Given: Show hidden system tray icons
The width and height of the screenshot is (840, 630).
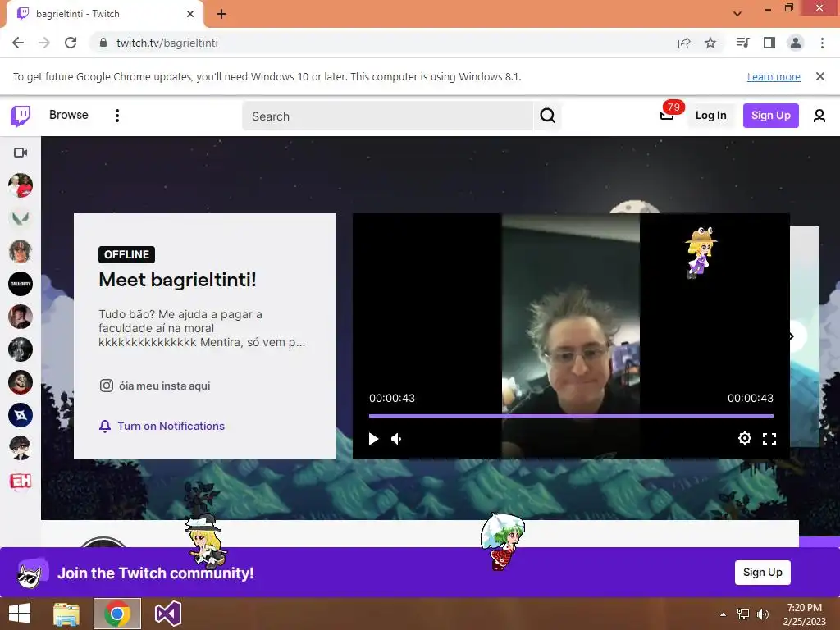Looking at the screenshot, I should click(x=723, y=614).
